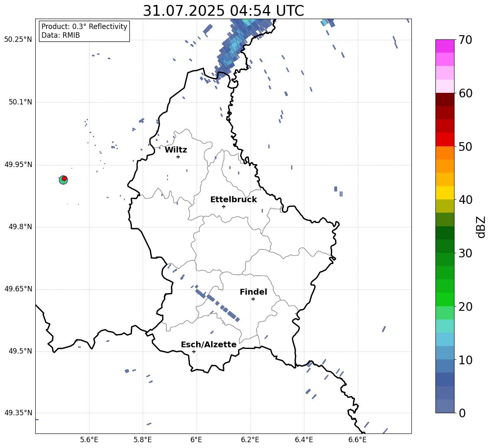Click the 6°E longitude tick label

pos(196,440)
